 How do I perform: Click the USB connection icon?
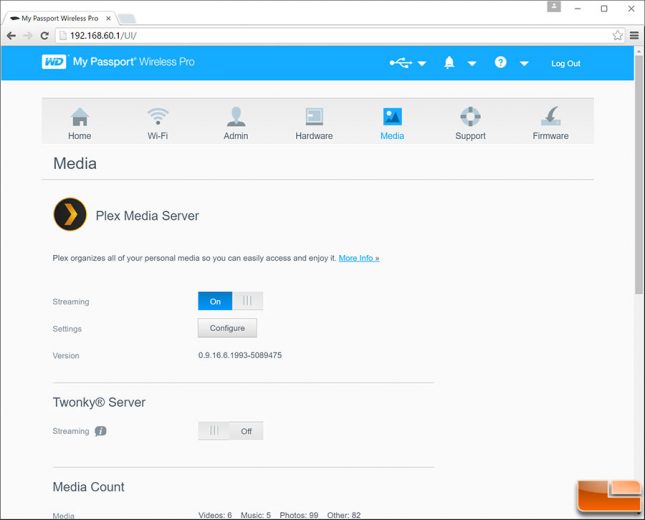tap(401, 63)
